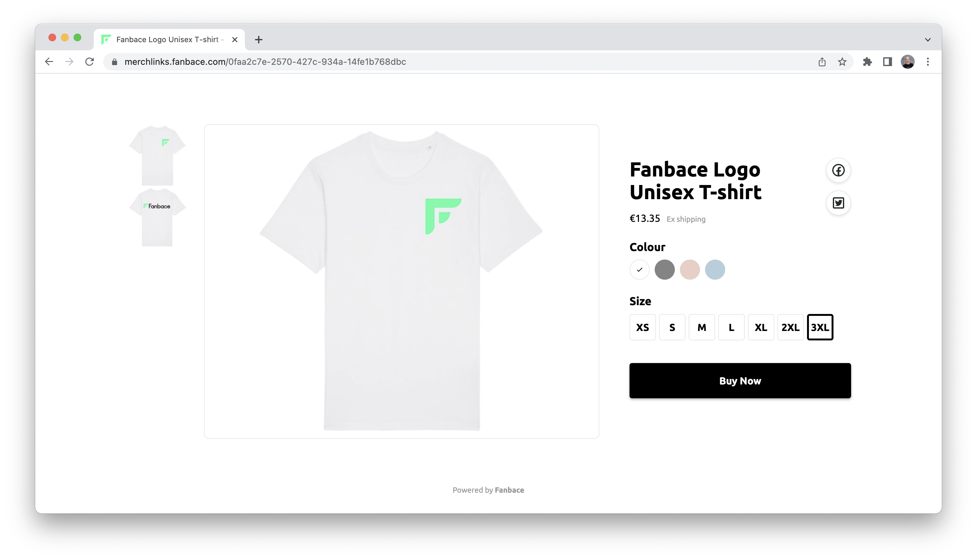The height and width of the screenshot is (560, 977).
Task: Open the Chrome share icon
Action: pos(822,62)
